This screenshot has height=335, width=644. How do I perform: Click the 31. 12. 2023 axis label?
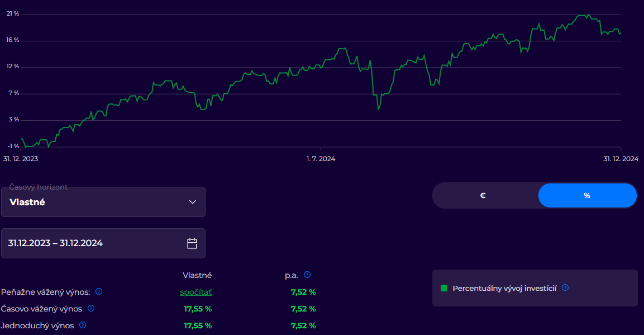pyautogui.click(x=21, y=159)
